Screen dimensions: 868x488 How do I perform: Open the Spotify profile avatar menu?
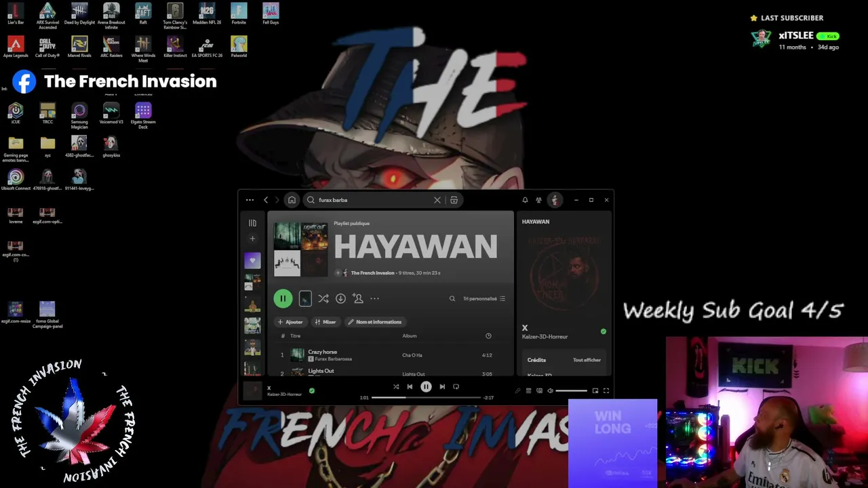click(555, 200)
